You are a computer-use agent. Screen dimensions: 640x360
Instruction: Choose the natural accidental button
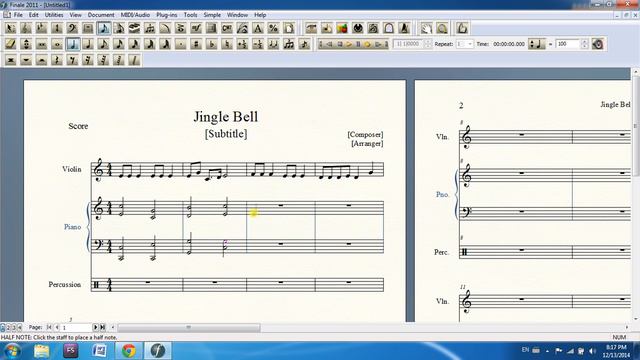227,44
